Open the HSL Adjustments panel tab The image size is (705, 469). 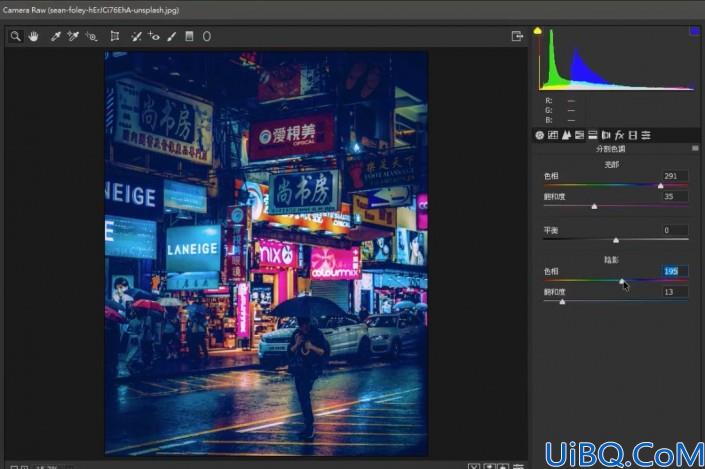(580, 135)
